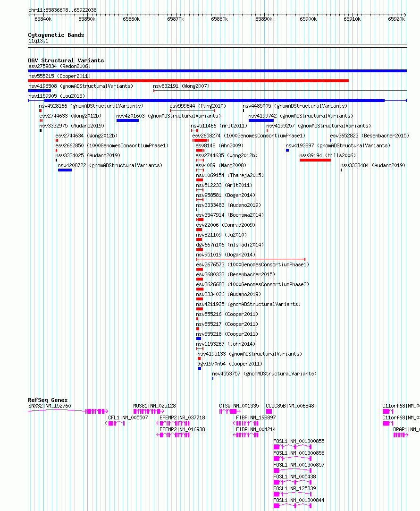
Task: Open nsv3334026 (Audano2019) label
Action: pyautogui.click(x=228, y=294)
